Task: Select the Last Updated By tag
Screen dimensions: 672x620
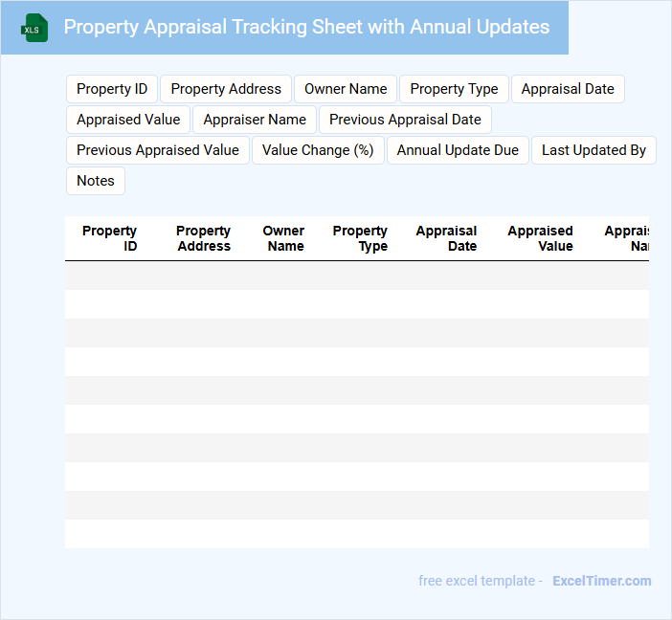Action: pyautogui.click(x=594, y=150)
